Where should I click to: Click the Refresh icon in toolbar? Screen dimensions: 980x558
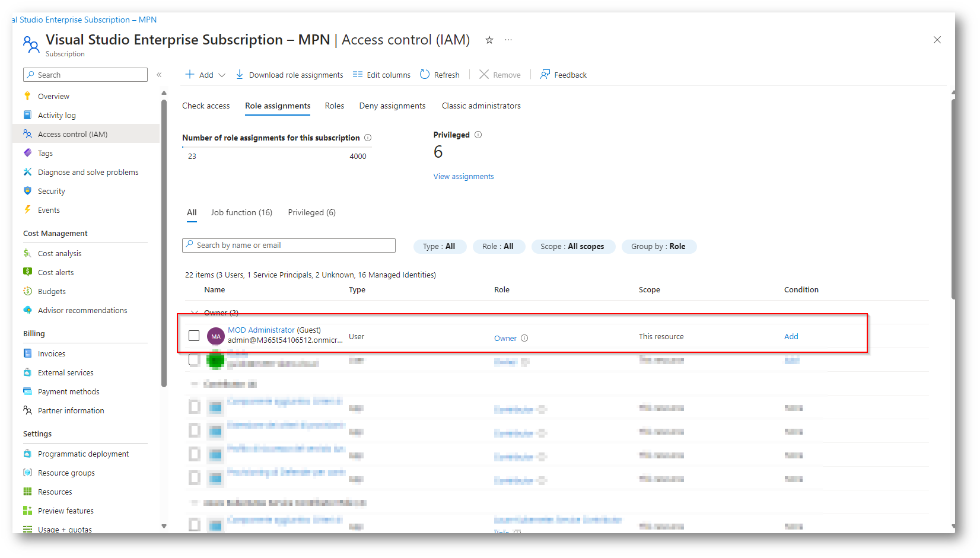(x=425, y=75)
